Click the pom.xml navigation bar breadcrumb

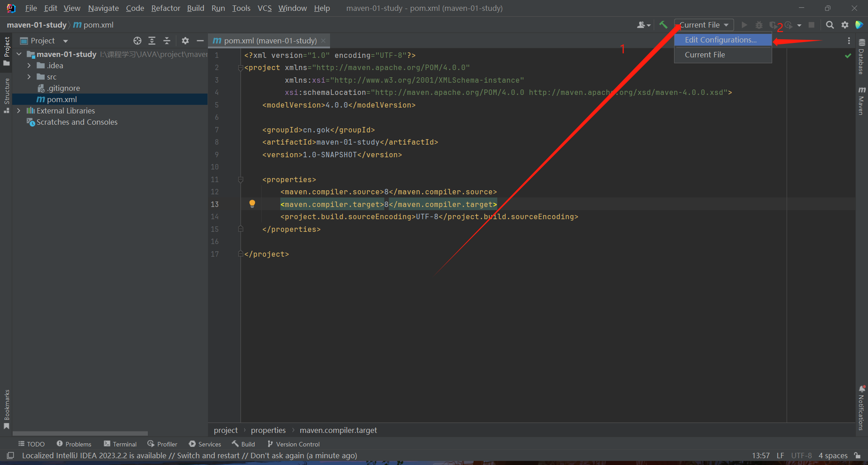pyautogui.click(x=94, y=25)
